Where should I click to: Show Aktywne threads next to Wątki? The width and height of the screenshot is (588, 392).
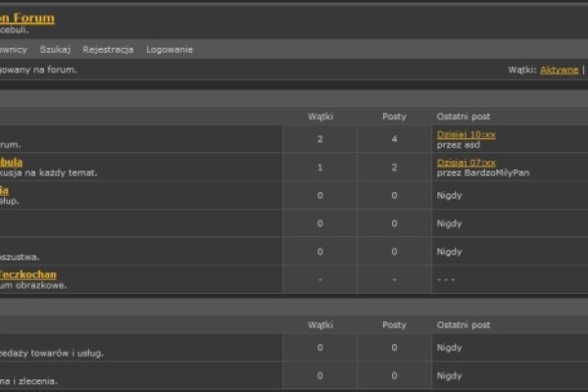click(559, 70)
